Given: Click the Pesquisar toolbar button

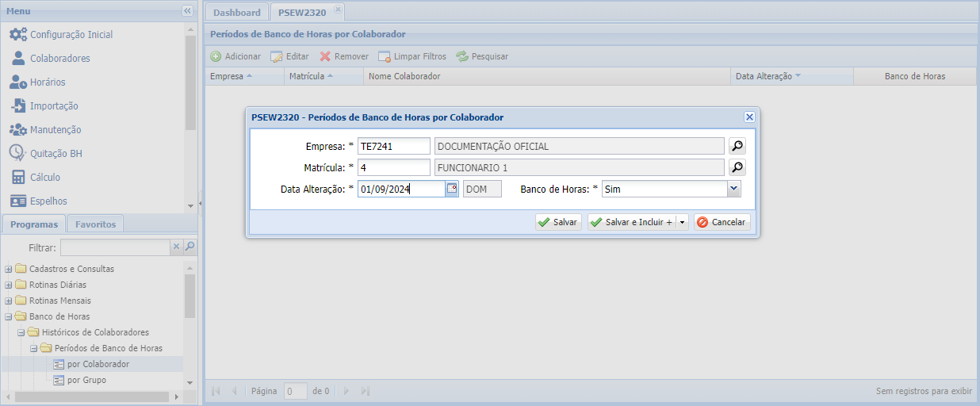Looking at the screenshot, I should point(482,56).
